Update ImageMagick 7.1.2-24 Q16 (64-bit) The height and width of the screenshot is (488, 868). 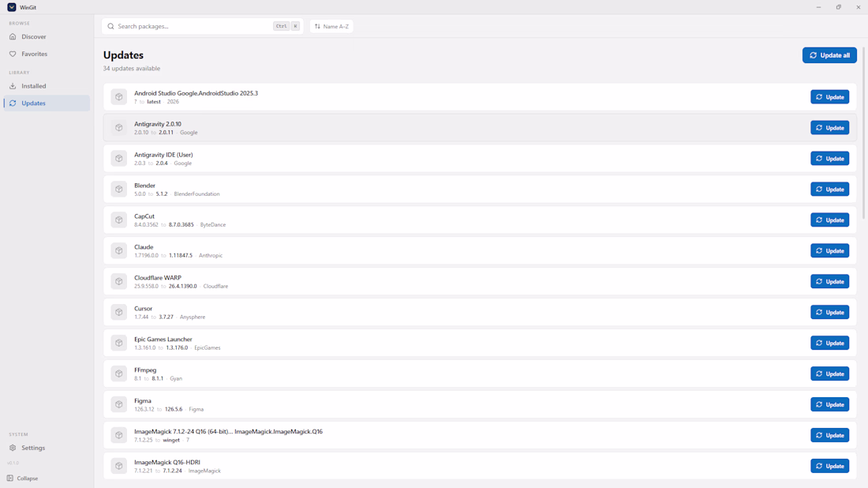click(x=830, y=435)
